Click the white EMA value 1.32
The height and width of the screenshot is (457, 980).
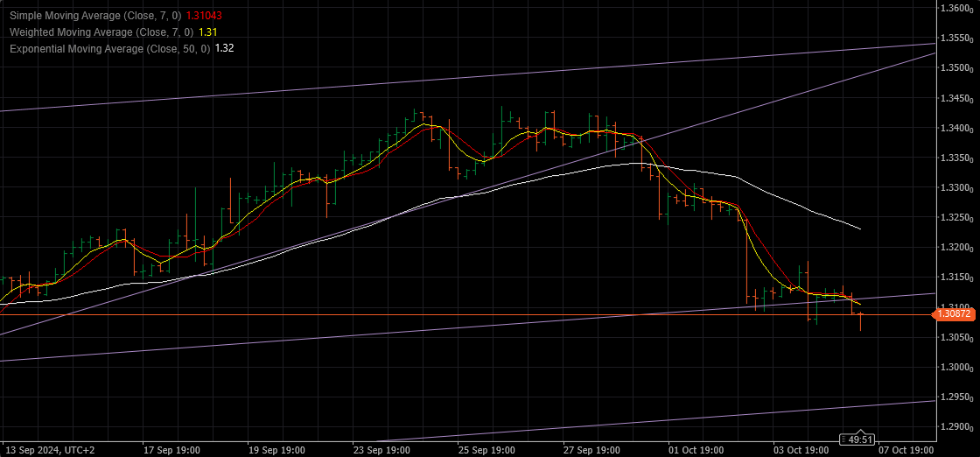click(224, 48)
